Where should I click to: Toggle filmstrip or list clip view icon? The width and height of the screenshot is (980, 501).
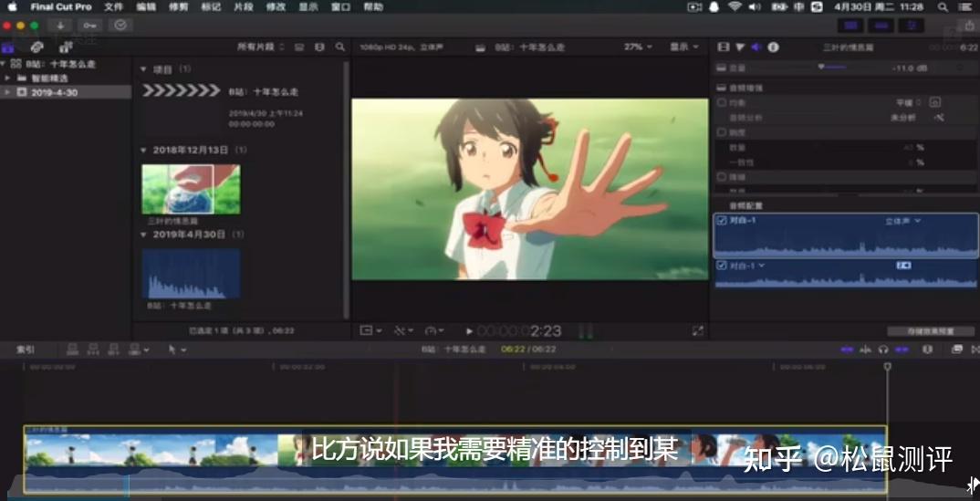pyautogui.click(x=299, y=47)
